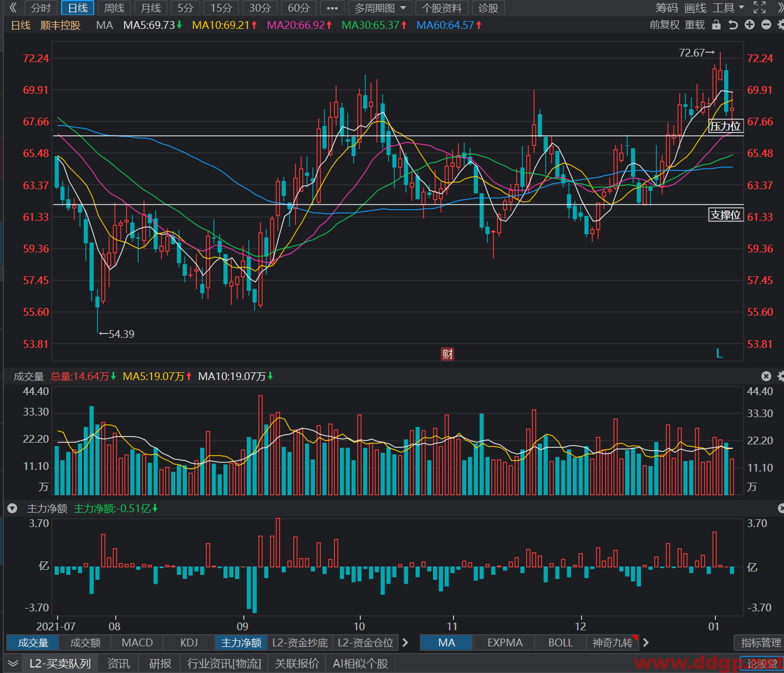Click the 压力位 resistance label
This screenshot has height=673, width=784.
tap(726, 126)
